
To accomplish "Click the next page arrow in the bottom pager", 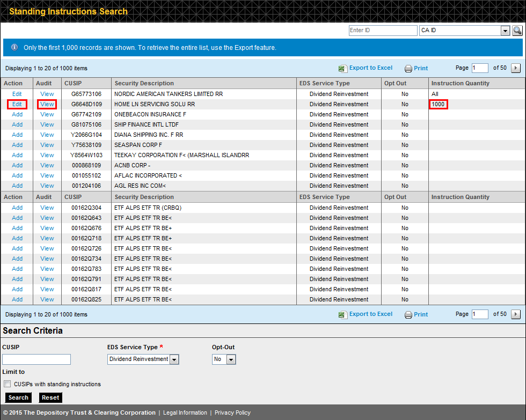I will click(516, 314).
